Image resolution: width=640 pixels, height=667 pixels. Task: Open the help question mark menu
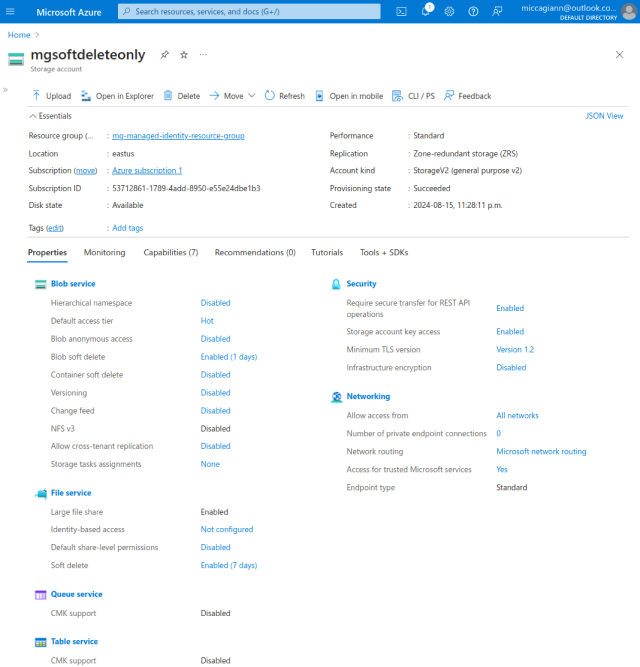tap(473, 11)
